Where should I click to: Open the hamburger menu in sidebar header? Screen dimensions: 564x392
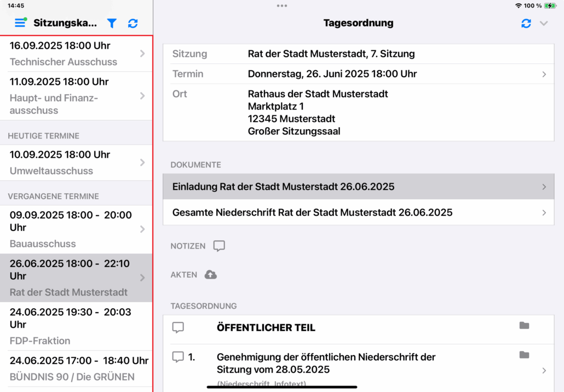(x=20, y=23)
